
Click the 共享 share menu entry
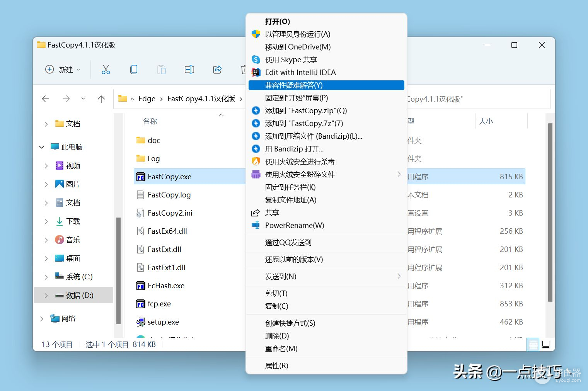click(326, 213)
